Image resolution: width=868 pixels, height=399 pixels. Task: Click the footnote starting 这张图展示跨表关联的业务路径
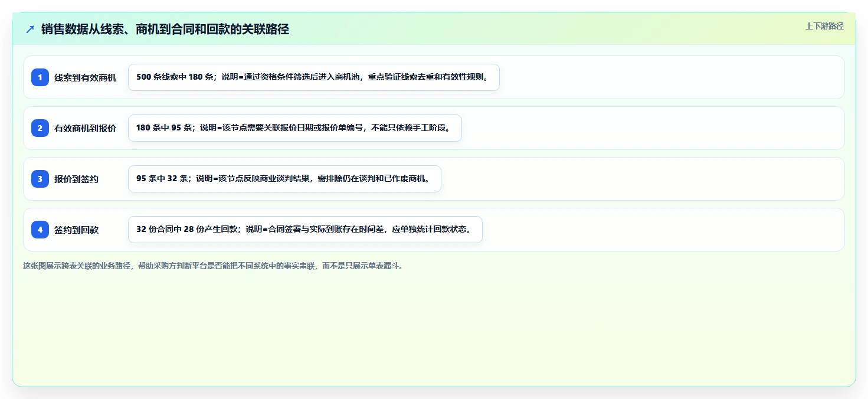[214, 266]
